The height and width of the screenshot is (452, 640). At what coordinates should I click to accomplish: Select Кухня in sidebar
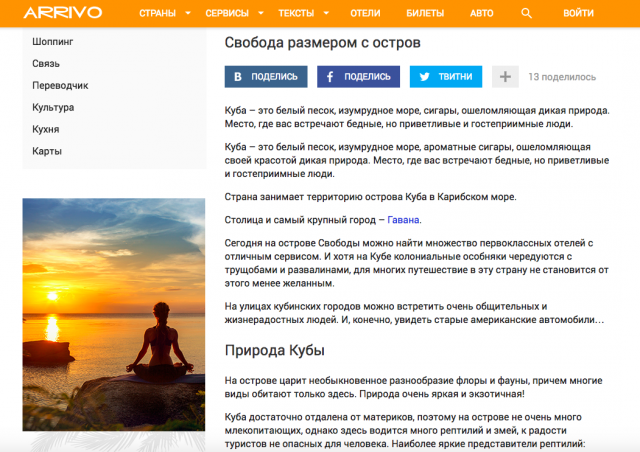click(x=46, y=129)
